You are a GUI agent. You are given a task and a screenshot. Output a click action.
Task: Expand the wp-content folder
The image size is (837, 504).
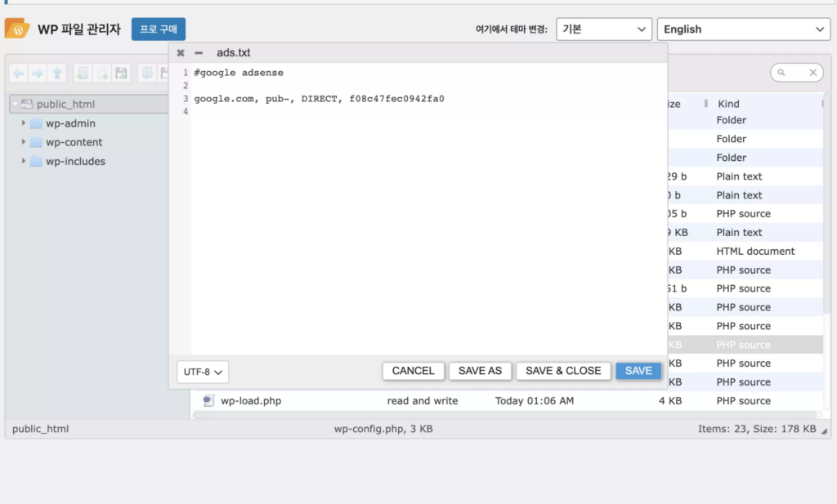point(24,142)
